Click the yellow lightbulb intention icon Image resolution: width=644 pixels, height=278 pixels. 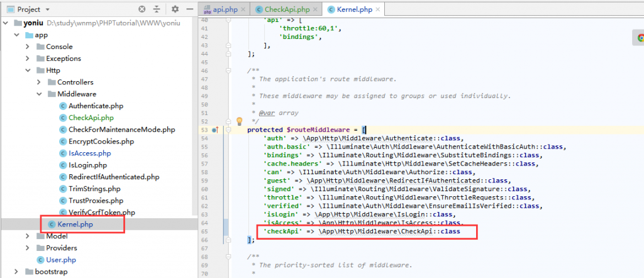(x=239, y=121)
